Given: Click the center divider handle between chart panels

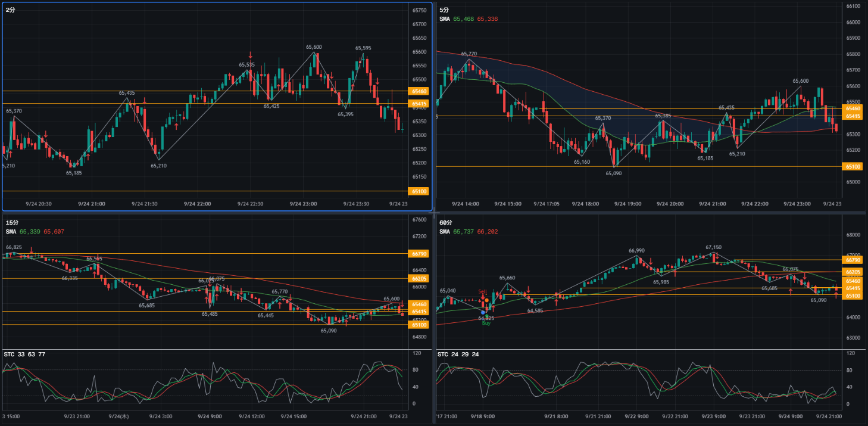Looking at the screenshot, I should 435,212.
